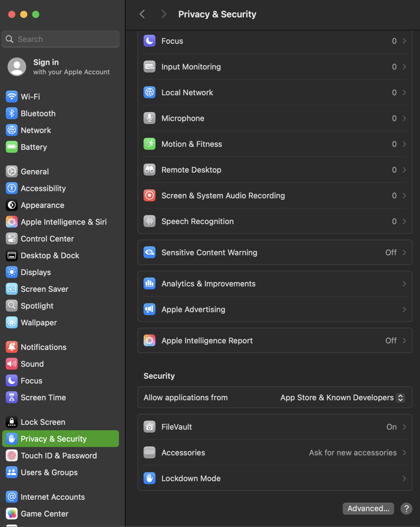Screen dimensions: 420x527
Task: Click the Notifications bell icon in the sidebar
Action: point(12,347)
